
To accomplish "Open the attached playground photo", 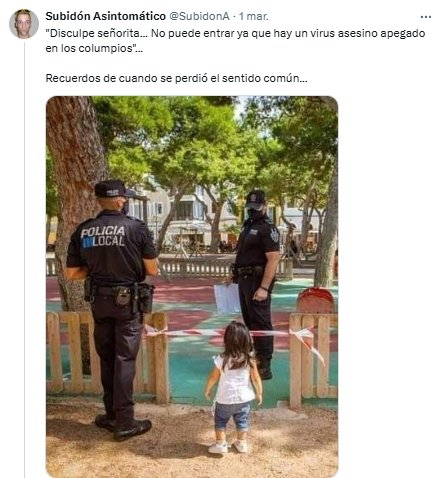I will (192, 287).
